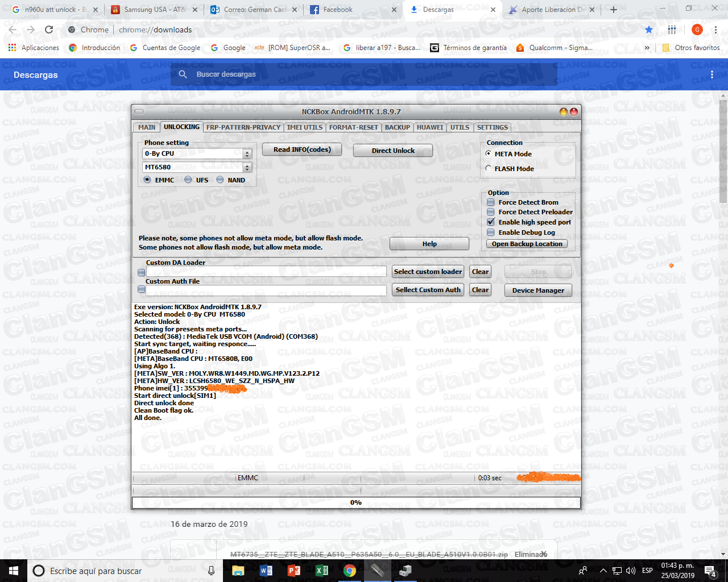Enable Force Detect Brom
Screen dimensions: 728x582
[x=491, y=202]
